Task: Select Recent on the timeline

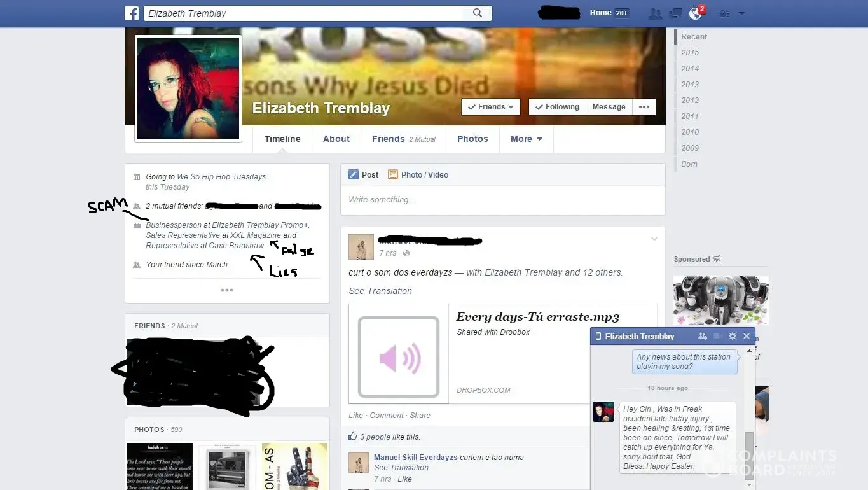Action: click(x=694, y=37)
